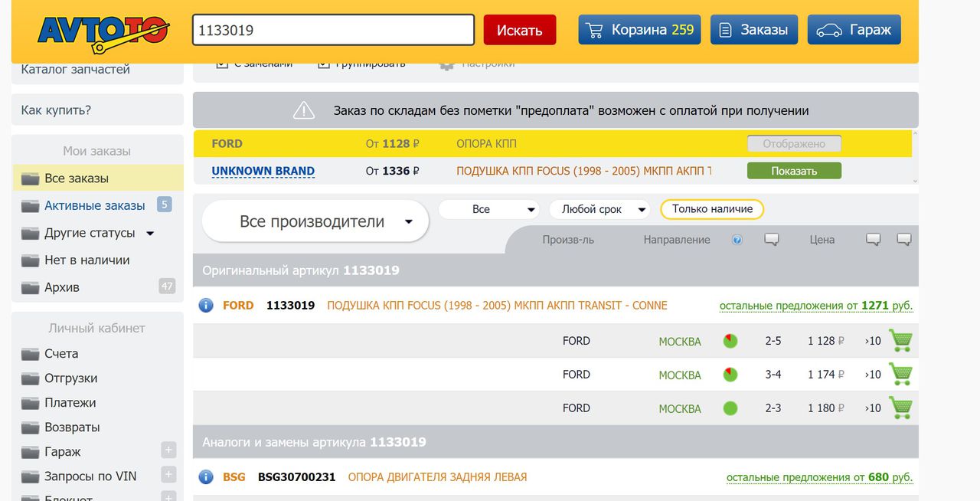This screenshot has width=980, height=501.
Task: Click the car icon in Гараж button
Action: point(828,31)
